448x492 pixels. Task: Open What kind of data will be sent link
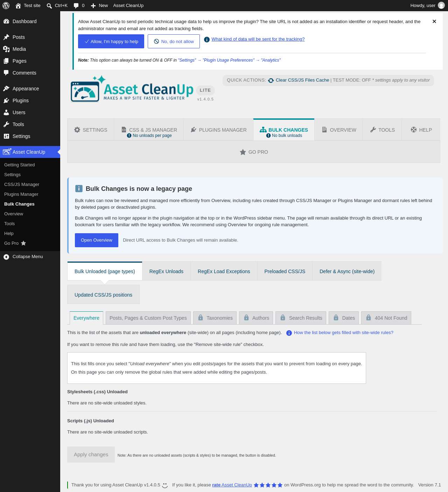258,39
